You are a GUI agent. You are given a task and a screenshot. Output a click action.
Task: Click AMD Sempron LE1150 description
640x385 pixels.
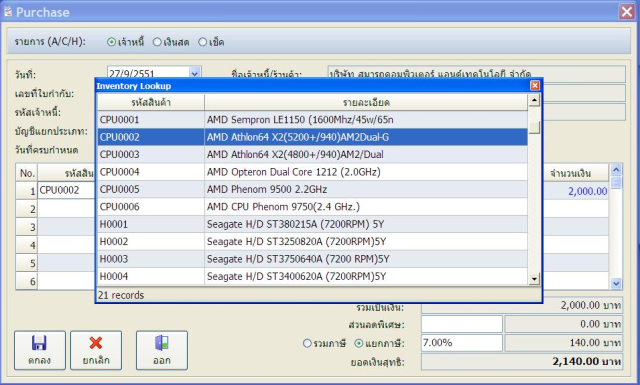(300, 120)
